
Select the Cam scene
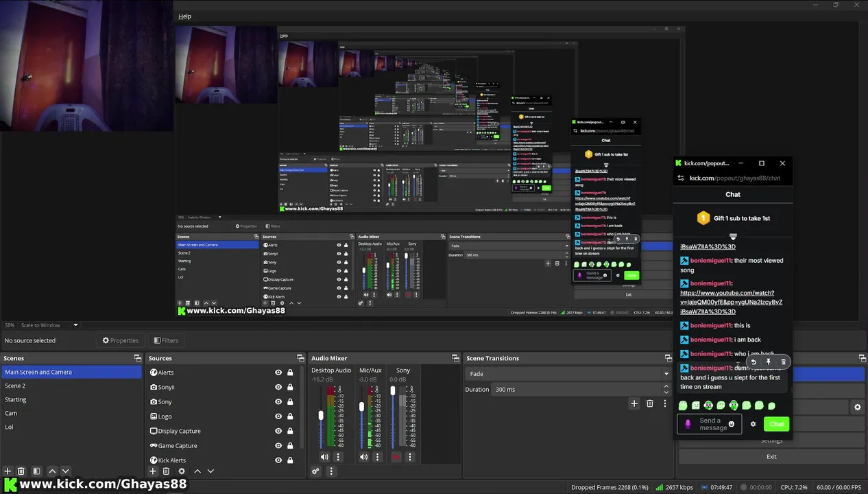click(x=71, y=413)
